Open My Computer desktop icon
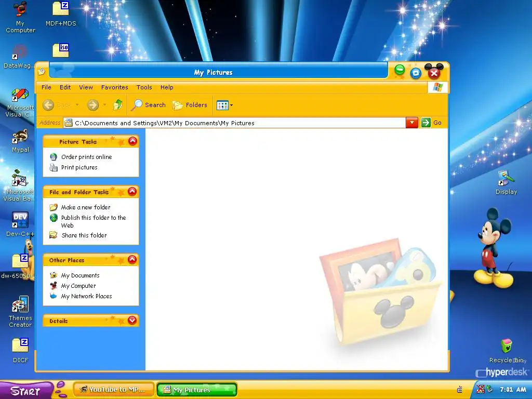Viewport: 532px width, 399px height. tap(20, 16)
